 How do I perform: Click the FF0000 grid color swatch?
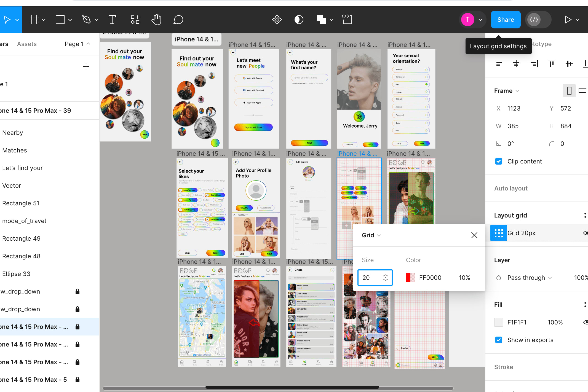[410, 278]
